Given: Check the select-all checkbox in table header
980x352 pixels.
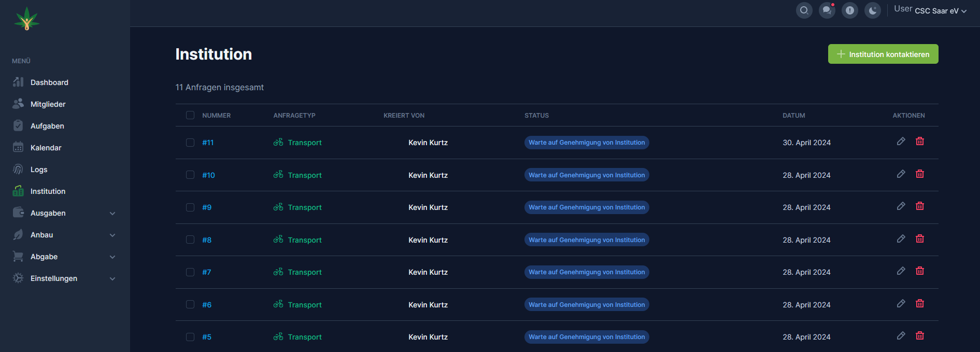Looking at the screenshot, I should [x=190, y=115].
